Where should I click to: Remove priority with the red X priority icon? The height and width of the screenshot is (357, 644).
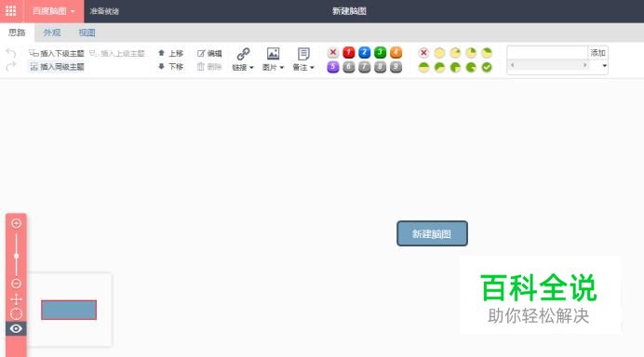(333, 52)
